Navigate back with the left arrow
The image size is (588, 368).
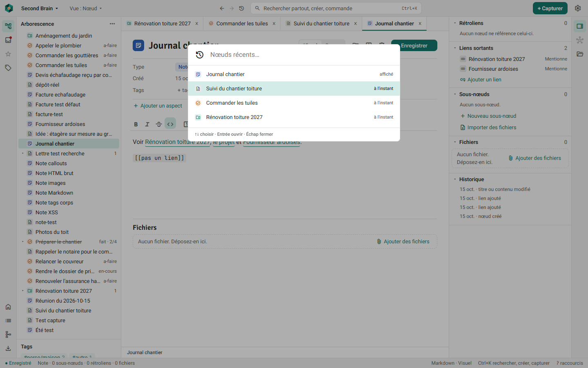click(222, 8)
